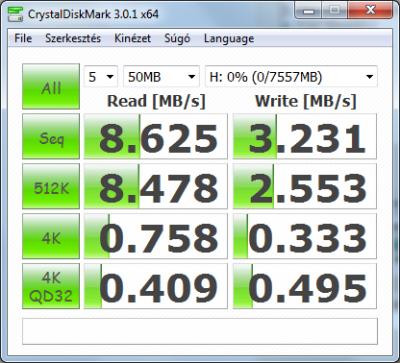
Task: Select the 512K write value 2.553
Action: (305, 186)
